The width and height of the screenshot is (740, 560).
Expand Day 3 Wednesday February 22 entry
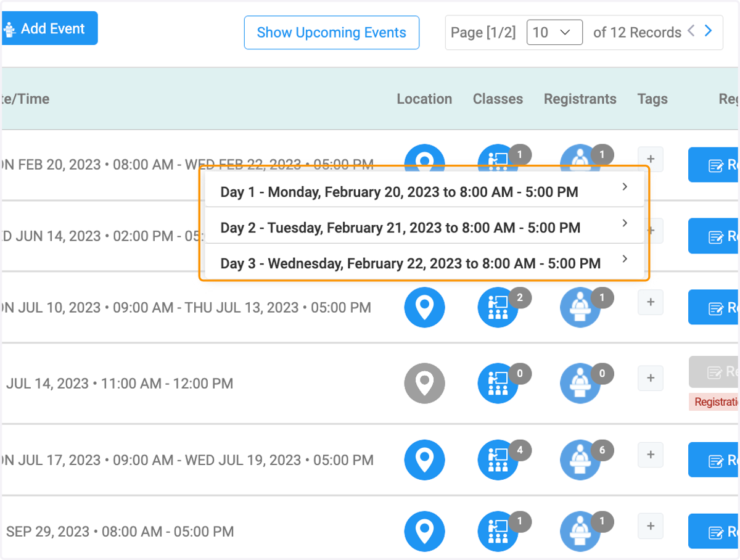click(x=425, y=261)
